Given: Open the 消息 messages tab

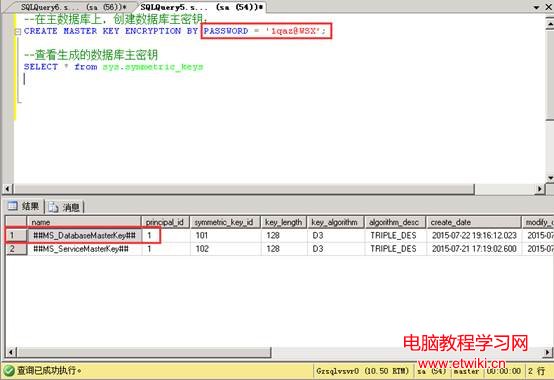Looking at the screenshot, I should coord(64,207).
